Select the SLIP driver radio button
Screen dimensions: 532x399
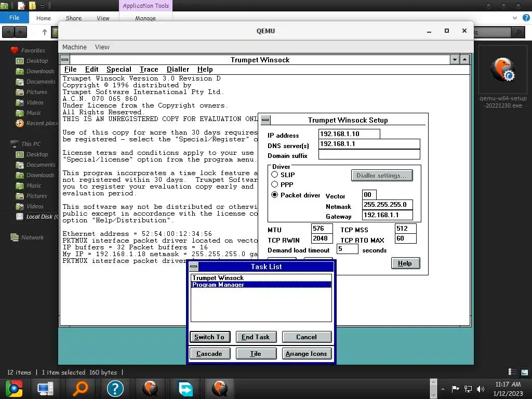coord(274,175)
